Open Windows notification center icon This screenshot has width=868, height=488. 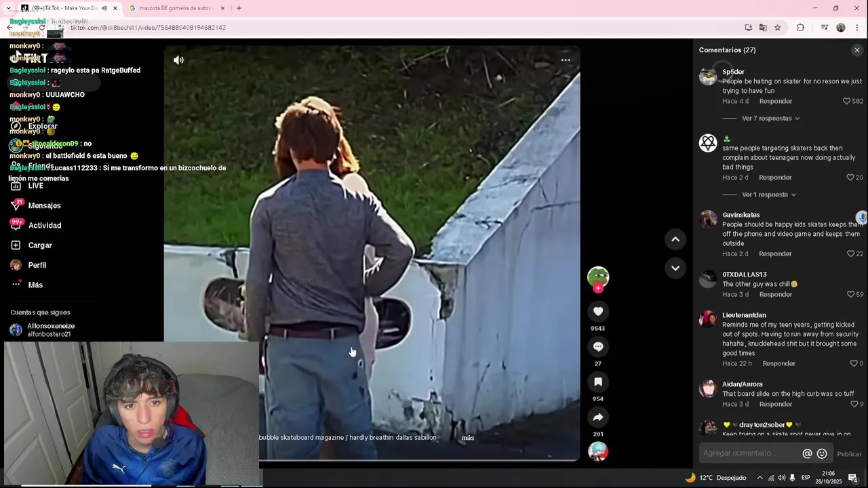(853, 478)
